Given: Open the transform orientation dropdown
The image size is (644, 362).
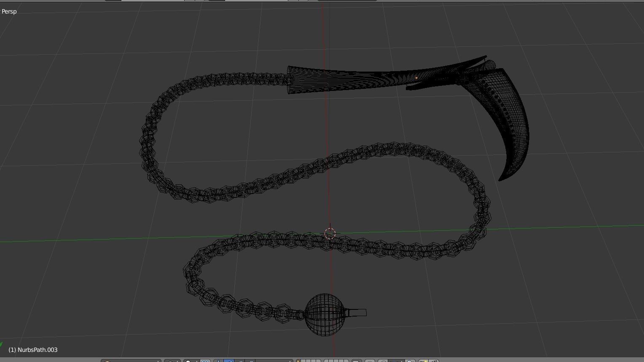Looking at the screenshot, I should pyautogui.click(x=273, y=360).
